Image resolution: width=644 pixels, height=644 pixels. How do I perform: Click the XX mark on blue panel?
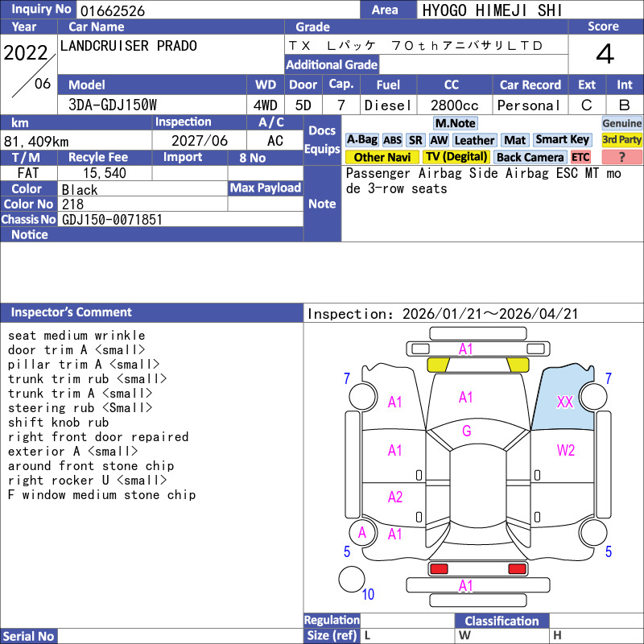tap(565, 402)
